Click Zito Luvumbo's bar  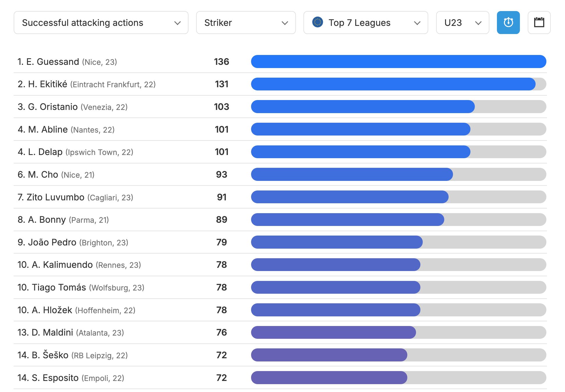[349, 197]
